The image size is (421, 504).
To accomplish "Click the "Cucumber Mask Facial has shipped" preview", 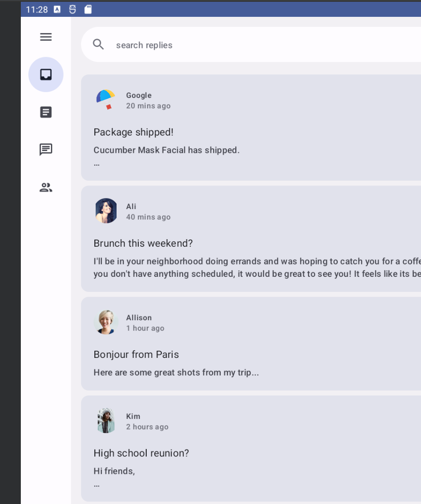I will tap(167, 150).
